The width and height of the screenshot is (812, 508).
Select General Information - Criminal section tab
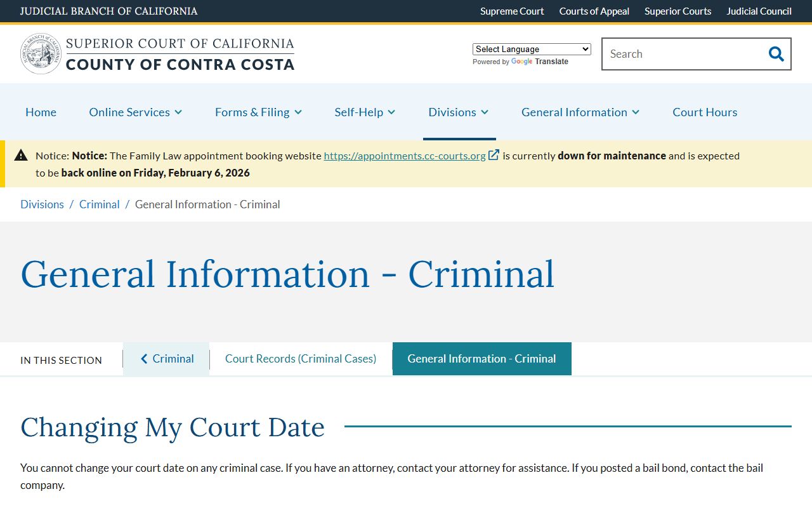pyautogui.click(x=482, y=359)
